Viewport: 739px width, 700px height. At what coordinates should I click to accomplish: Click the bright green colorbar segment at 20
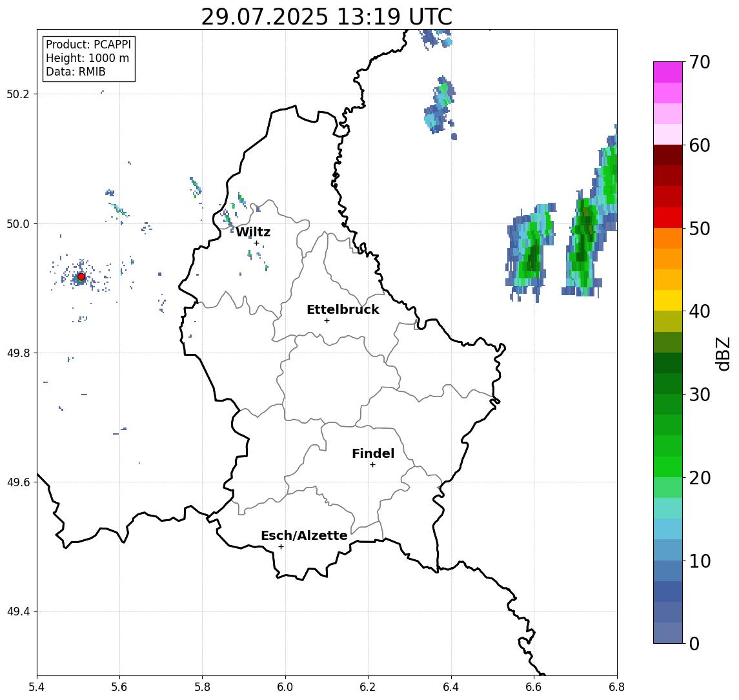668,466
